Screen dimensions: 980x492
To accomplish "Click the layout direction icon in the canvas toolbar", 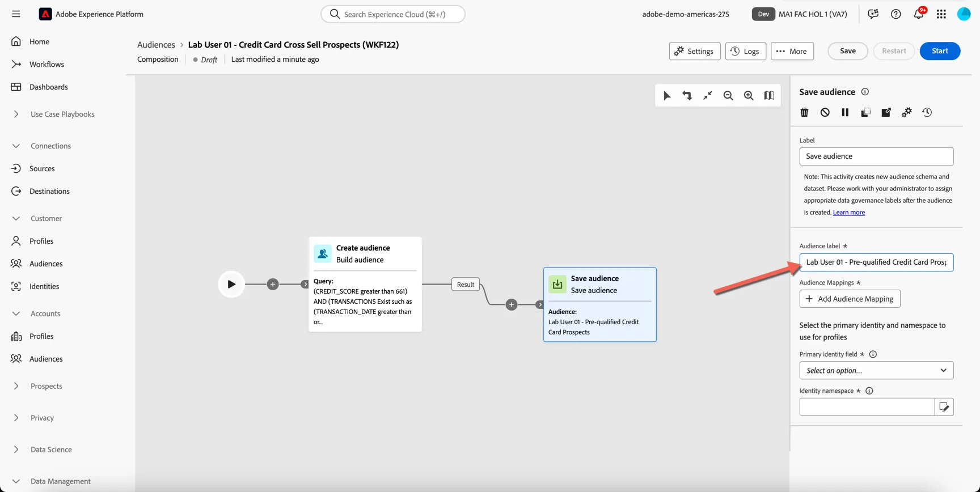I will 687,96.
